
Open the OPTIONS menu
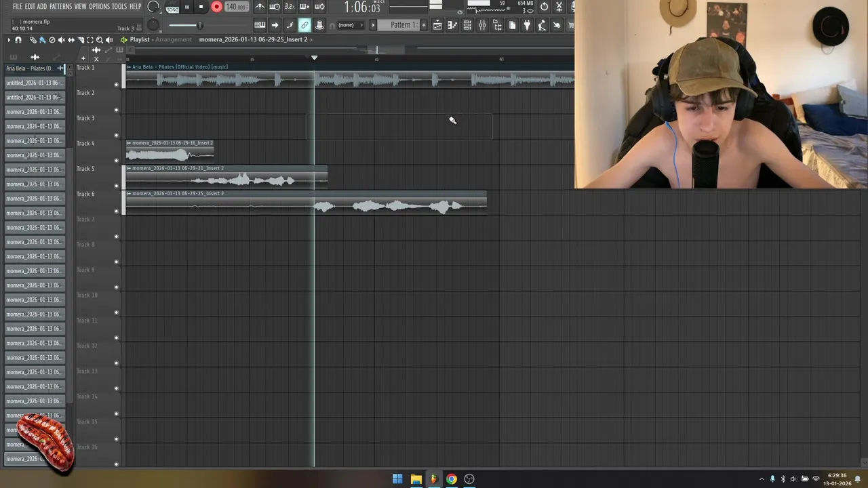click(x=99, y=7)
